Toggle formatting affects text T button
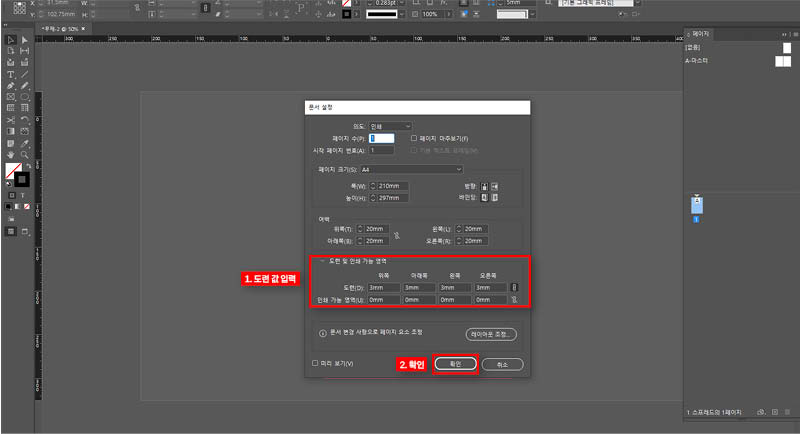Viewport: 800px width, 434px height. [22, 195]
